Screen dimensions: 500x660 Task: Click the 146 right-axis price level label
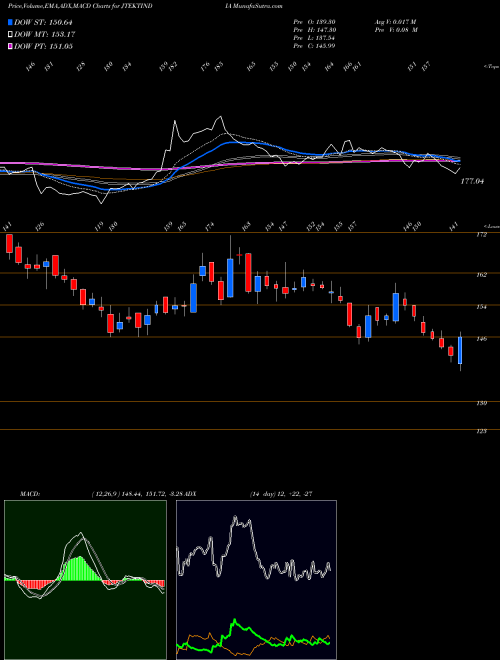click(482, 339)
